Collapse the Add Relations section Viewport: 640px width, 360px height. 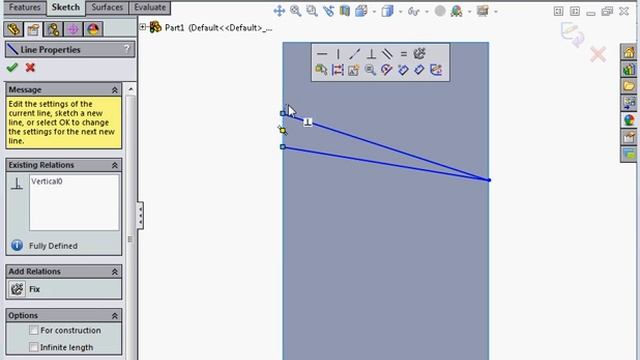pos(115,272)
